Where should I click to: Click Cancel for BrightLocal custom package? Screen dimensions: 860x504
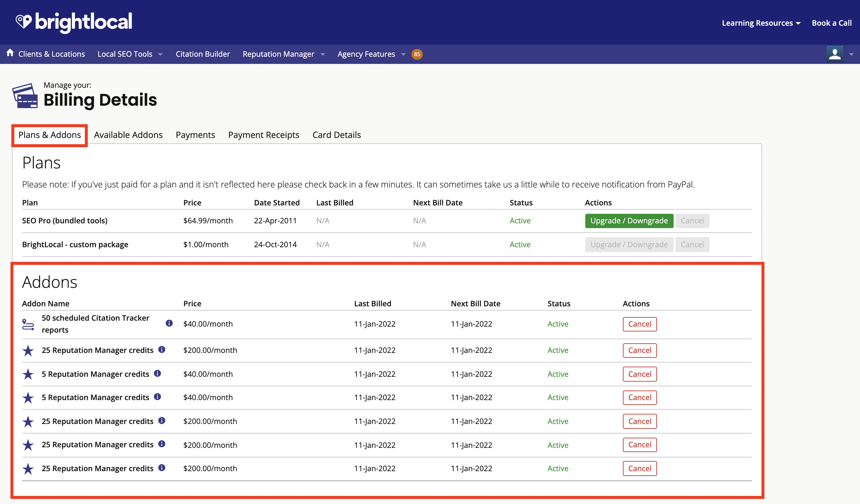pyautogui.click(x=692, y=245)
